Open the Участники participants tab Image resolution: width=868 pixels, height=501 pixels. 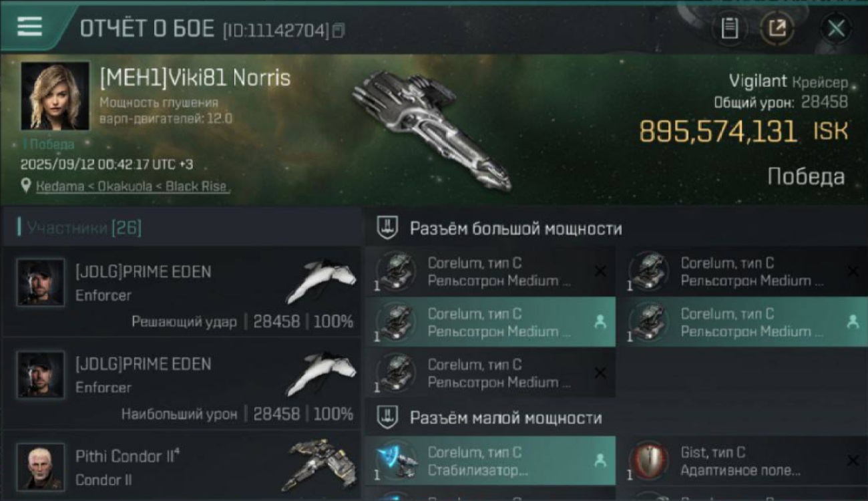click(x=84, y=228)
